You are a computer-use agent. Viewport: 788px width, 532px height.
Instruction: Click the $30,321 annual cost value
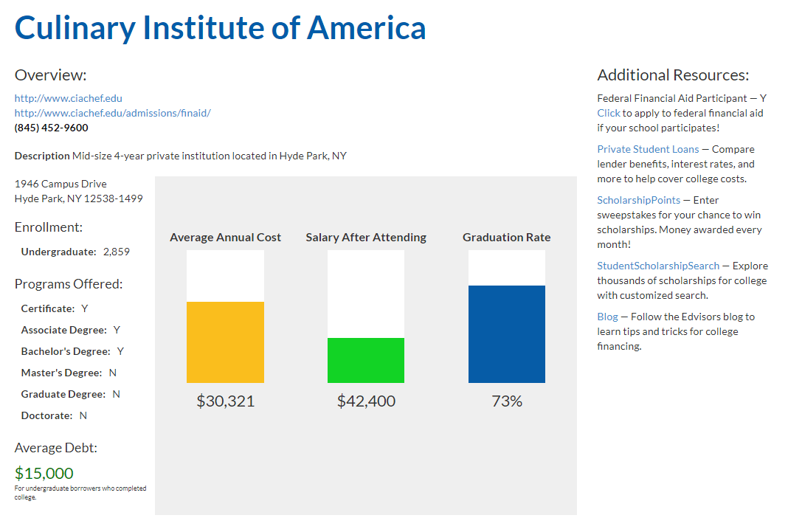(225, 401)
